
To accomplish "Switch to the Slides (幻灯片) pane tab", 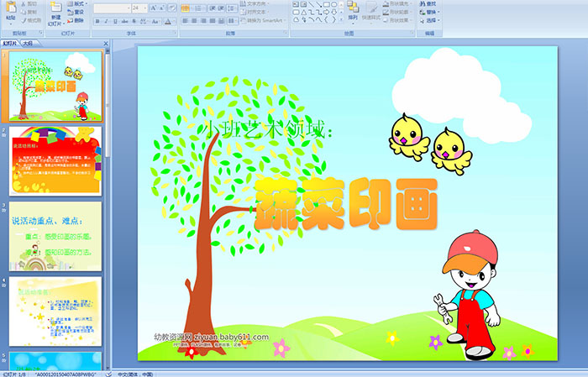I will pos(10,44).
